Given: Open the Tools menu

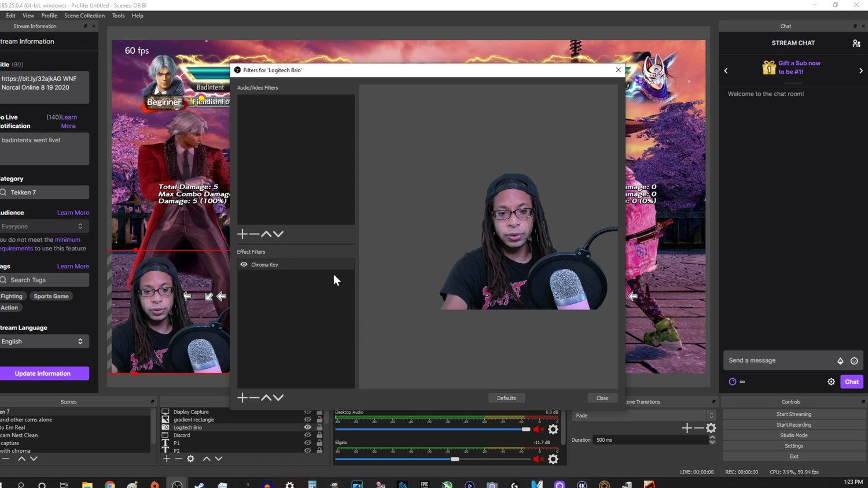Looking at the screenshot, I should [118, 16].
